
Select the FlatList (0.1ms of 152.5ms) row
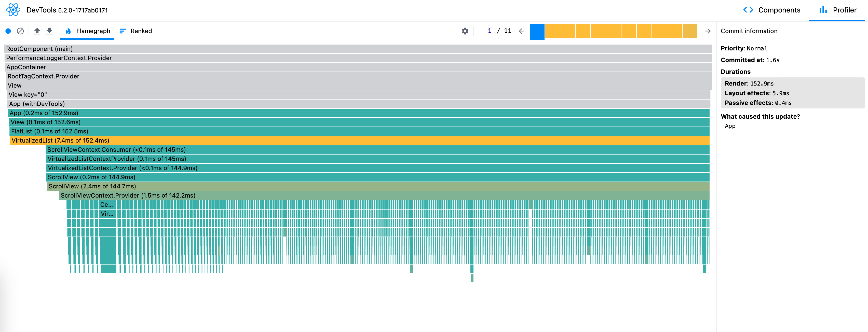click(x=360, y=131)
